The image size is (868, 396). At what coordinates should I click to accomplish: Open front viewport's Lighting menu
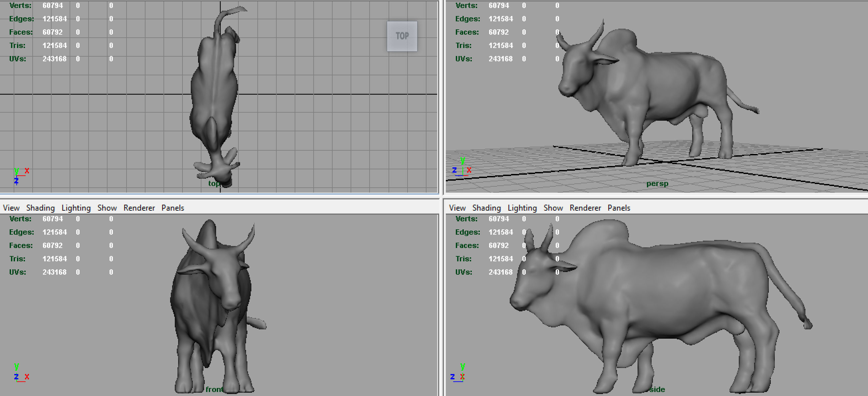[76, 208]
